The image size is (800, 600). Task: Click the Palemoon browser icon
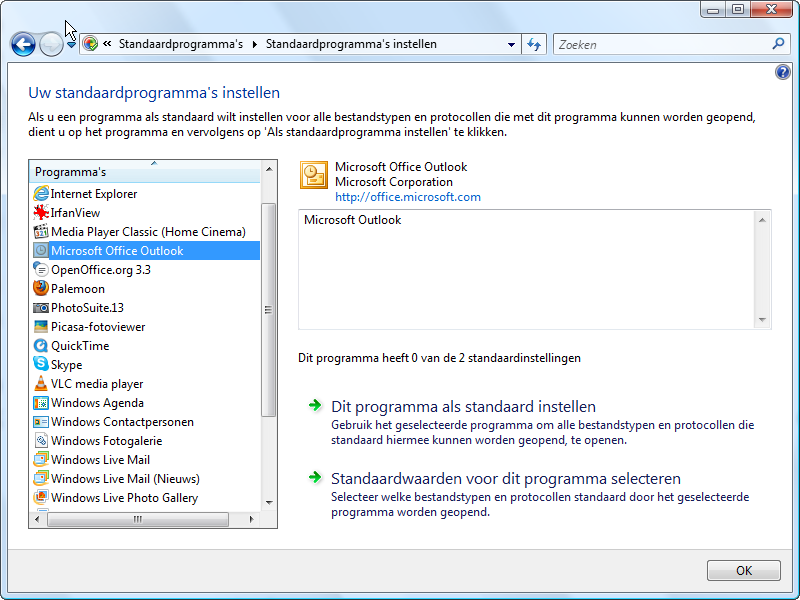click(x=41, y=289)
